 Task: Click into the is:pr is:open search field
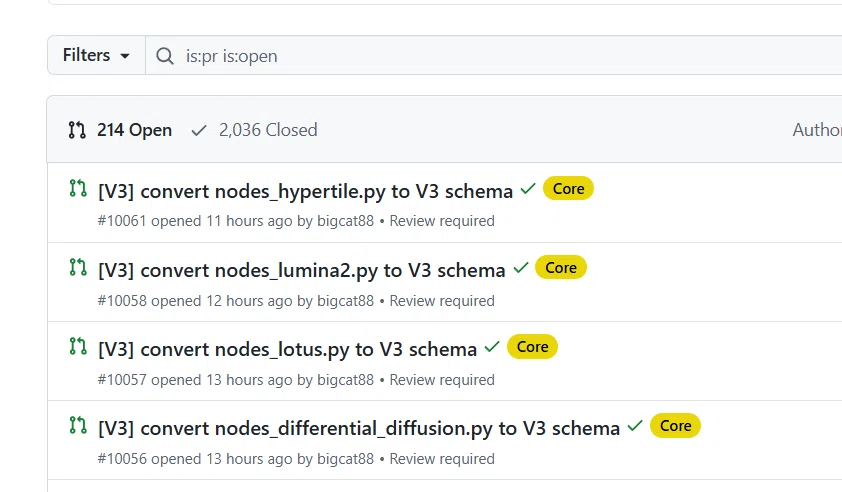(x=493, y=55)
